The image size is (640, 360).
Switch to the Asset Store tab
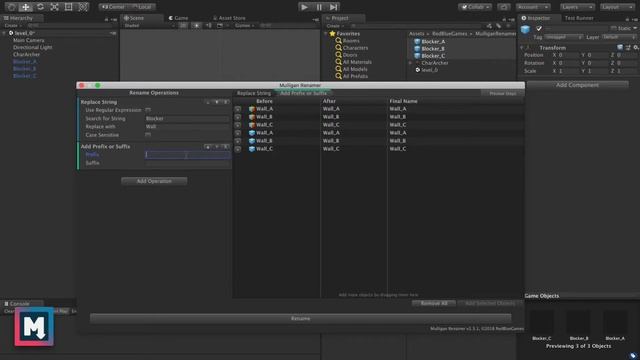[229, 18]
